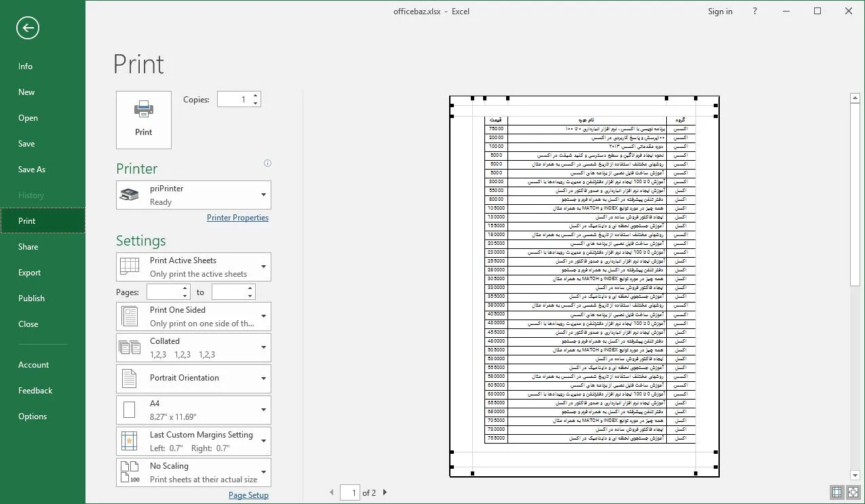Click Sign in at the top

720,12
